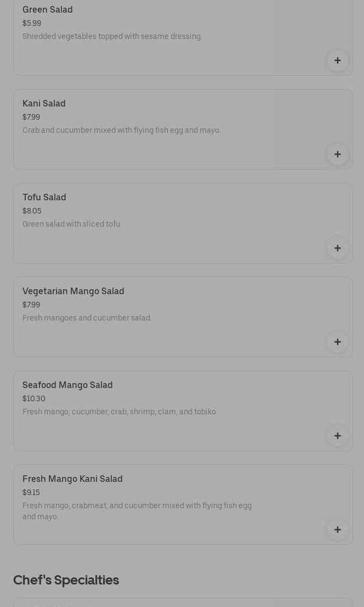Add Vegetarian Mango Salad via plus icon

point(337,342)
